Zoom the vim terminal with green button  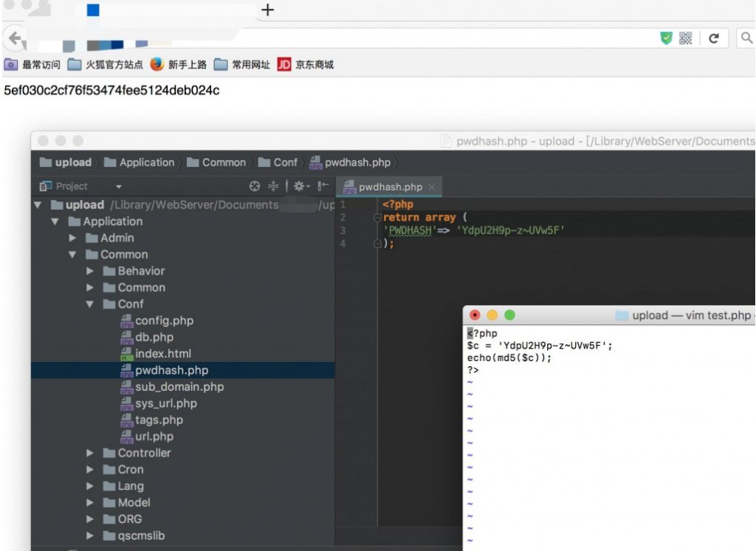[509, 315]
